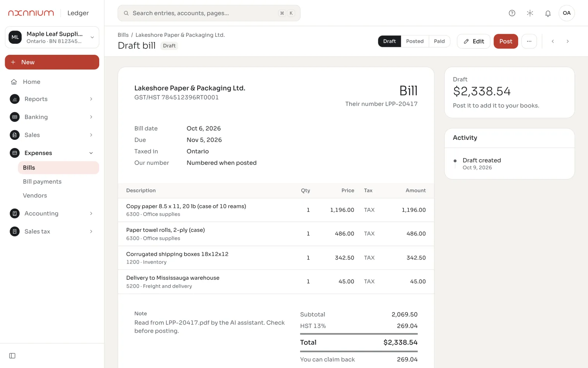Image resolution: width=588 pixels, height=368 pixels.
Task: Click the Delivery to Mississauga warehouse line
Action: pyautogui.click(x=276, y=282)
